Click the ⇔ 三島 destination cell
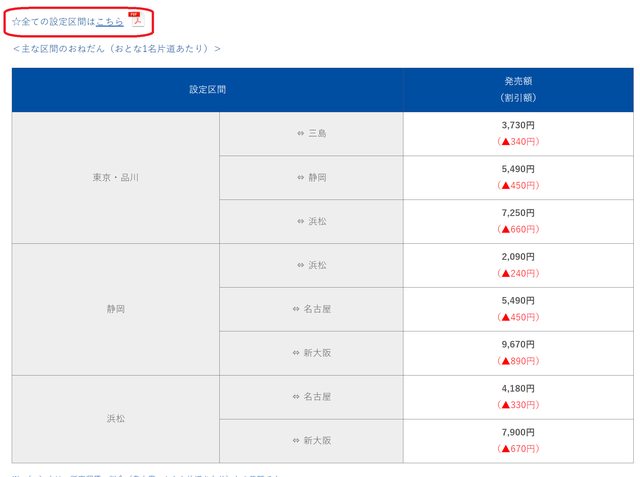The height and width of the screenshot is (477, 640). point(312,133)
